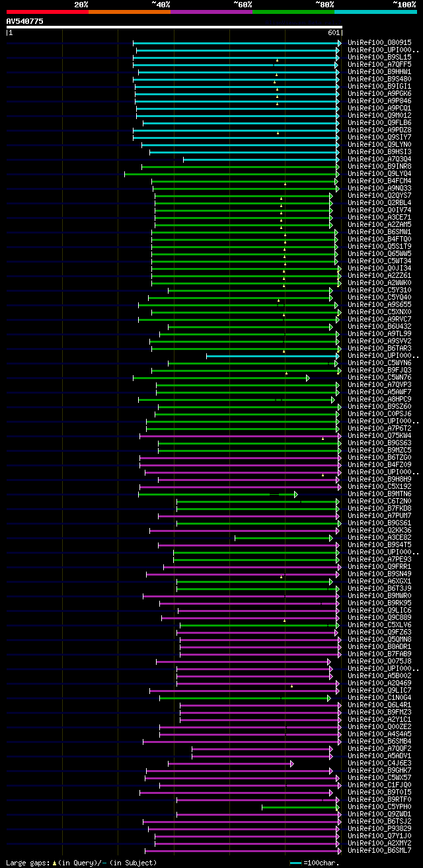This screenshot has width=423, height=868.
Task: Select the UniRef100_A2Q469 label
Action: tap(379, 683)
